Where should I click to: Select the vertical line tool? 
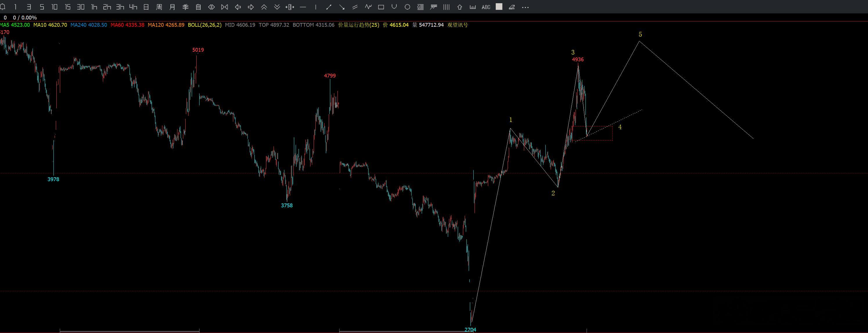tap(316, 7)
